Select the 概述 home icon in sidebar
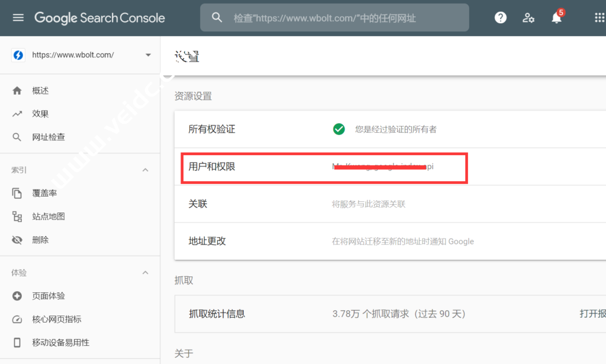 point(17,90)
